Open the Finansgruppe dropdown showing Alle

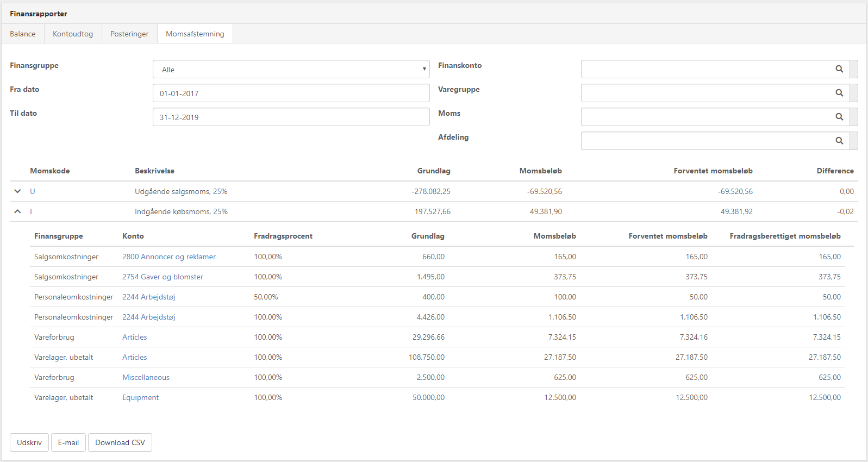pyautogui.click(x=291, y=69)
